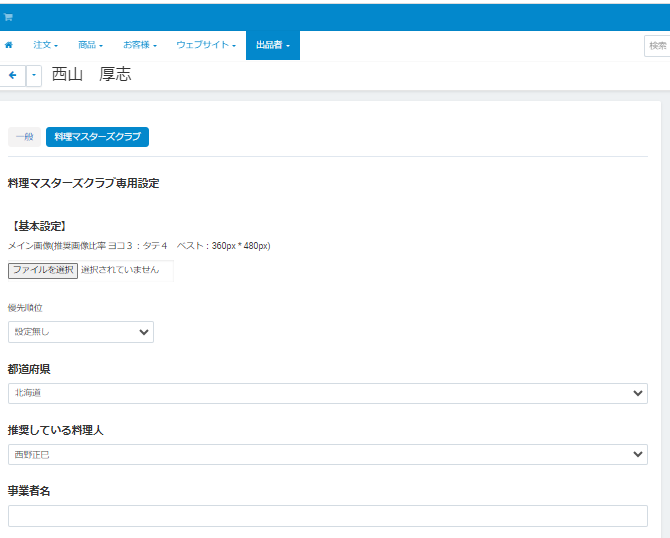Open the 推奨している料理人 dropdown

(327, 455)
